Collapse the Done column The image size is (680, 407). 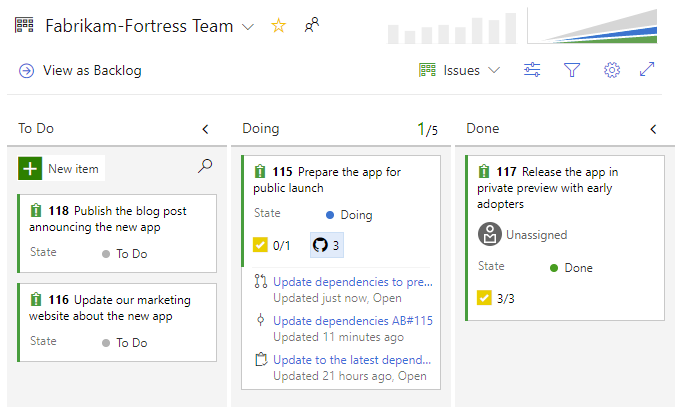pos(653,129)
